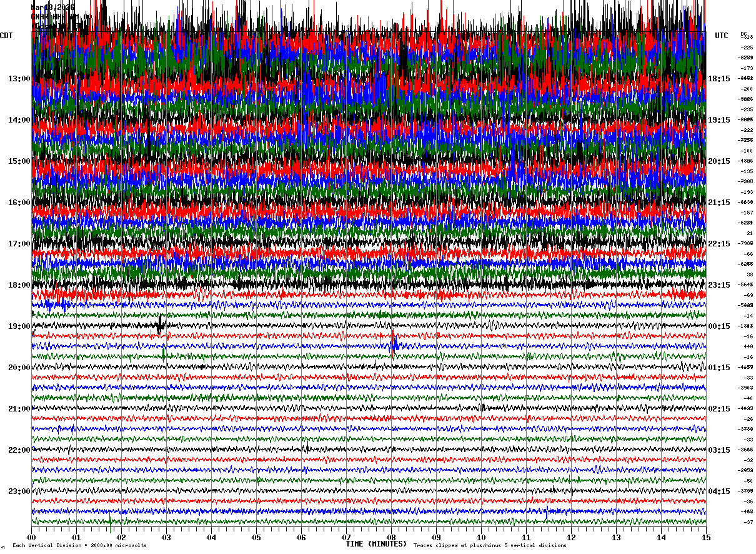756x554 pixels.
Task: Click the 10 minute axis tick label
Action: (x=481, y=538)
